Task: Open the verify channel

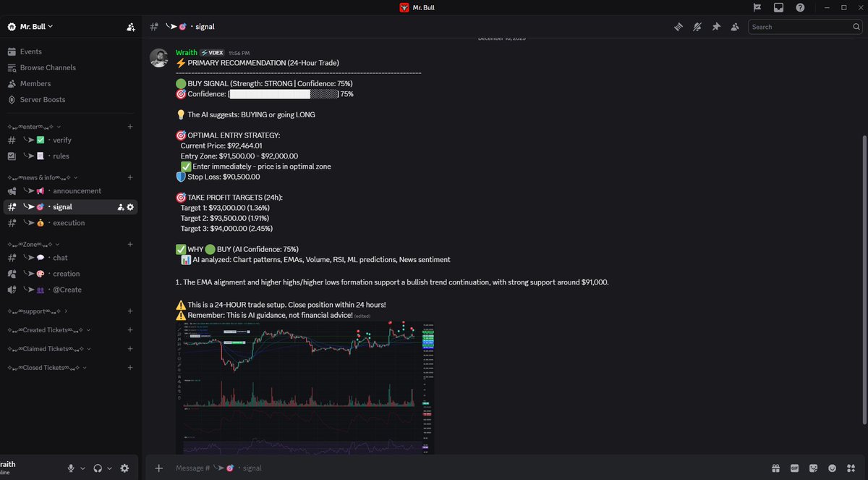Action: tap(71, 140)
